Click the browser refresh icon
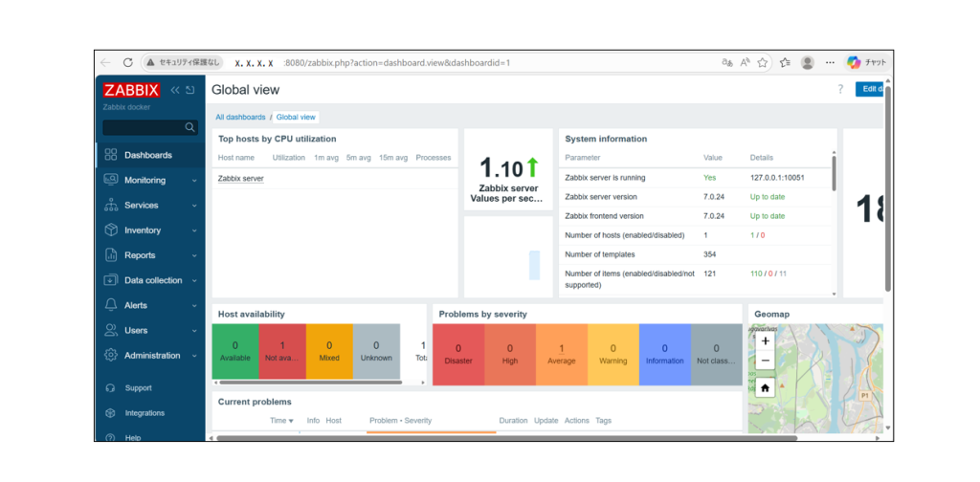 tap(127, 62)
